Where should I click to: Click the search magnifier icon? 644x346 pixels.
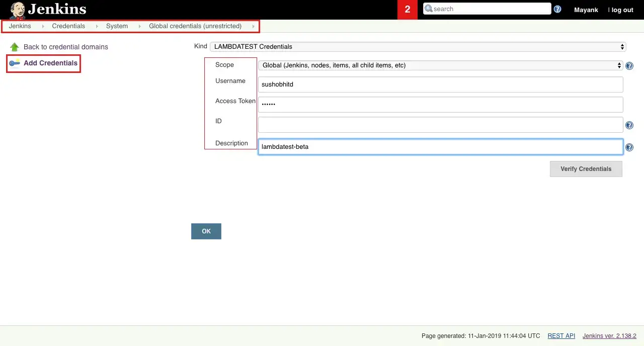429,9
